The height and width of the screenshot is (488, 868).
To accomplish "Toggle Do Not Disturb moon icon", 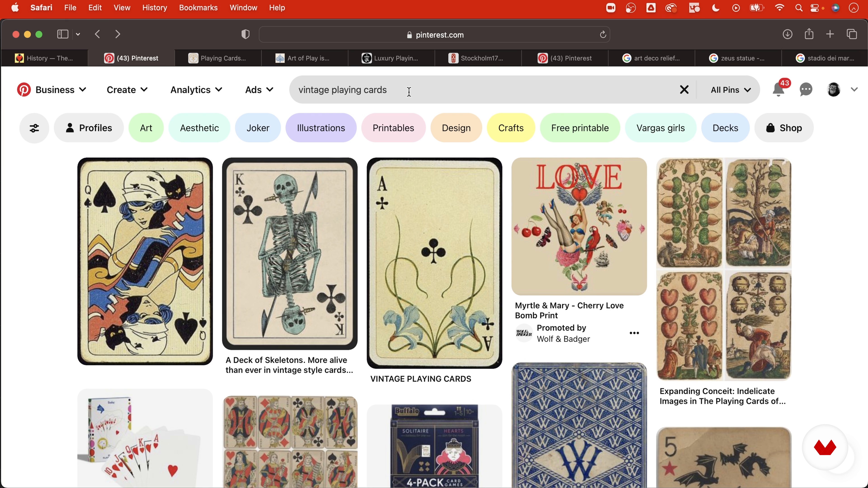I will point(716,8).
